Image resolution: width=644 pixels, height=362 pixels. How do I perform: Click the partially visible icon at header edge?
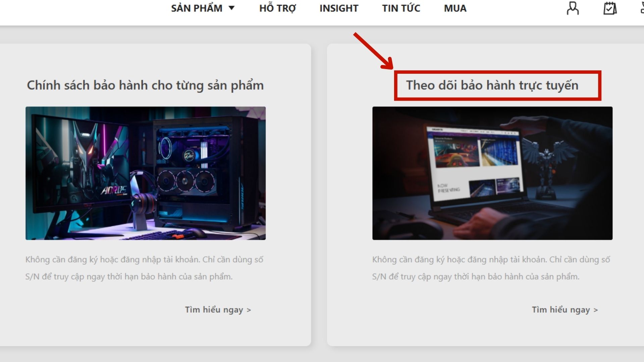point(642,8)
